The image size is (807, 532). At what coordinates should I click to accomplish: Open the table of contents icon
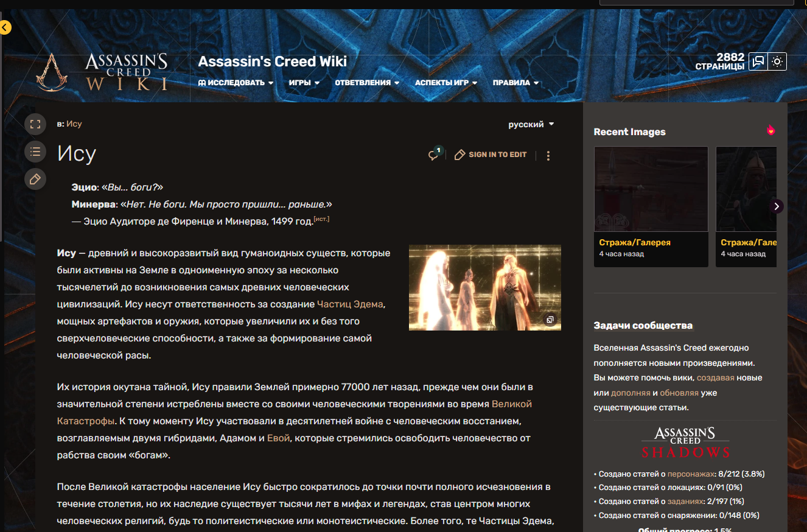tap(35, 152)
